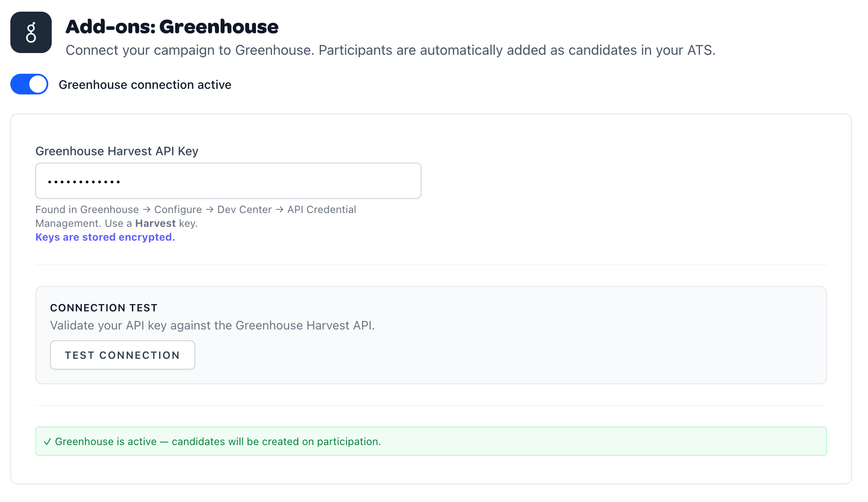Click the "Add-ons: Greenhouse" page heading
Image resolution: width=868 pixels, height=502 pixels.
[x=172, y=27]
